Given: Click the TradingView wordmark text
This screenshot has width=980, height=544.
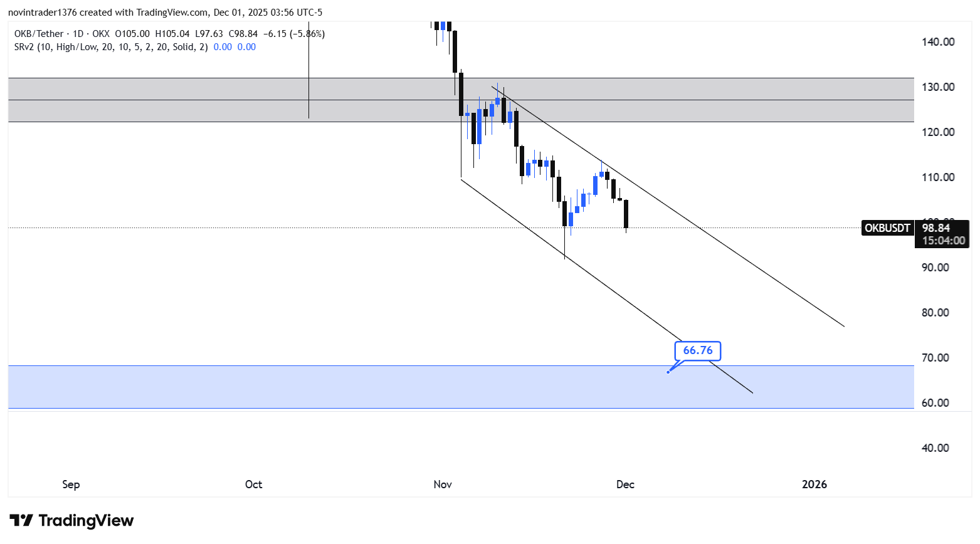Looking at the screenshot, I should coord(86,521).
